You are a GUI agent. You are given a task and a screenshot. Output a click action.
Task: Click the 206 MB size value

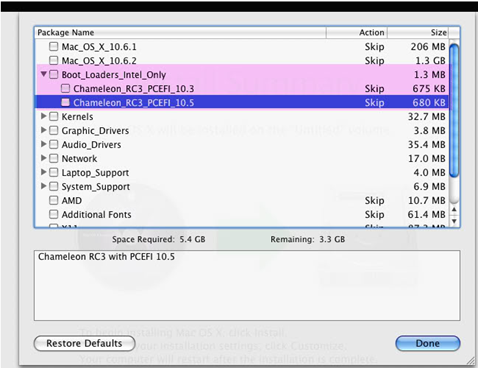pos(428,47)
